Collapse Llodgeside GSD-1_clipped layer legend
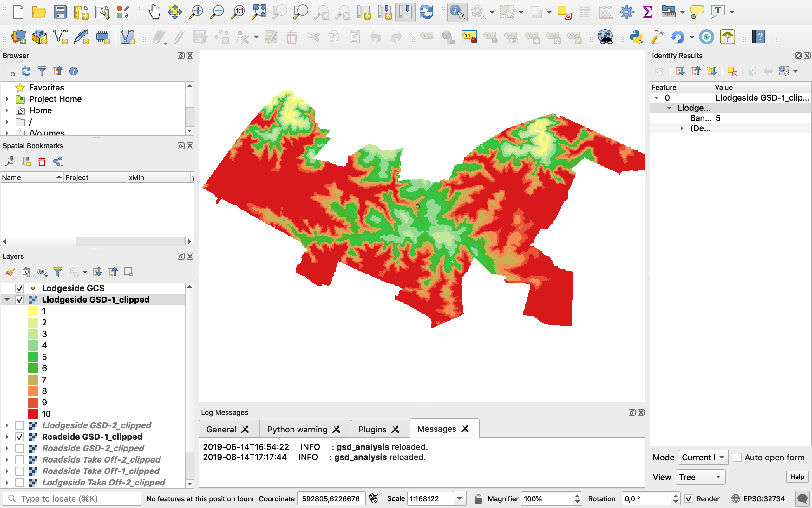This screenshot has width=812, height=508. [7, 300]
